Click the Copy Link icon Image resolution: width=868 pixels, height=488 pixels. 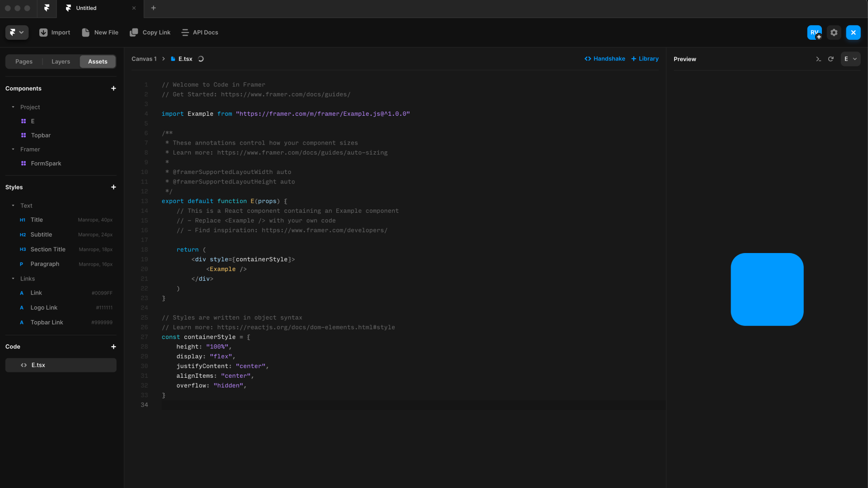pyautogui.click(x=134, y=33)
